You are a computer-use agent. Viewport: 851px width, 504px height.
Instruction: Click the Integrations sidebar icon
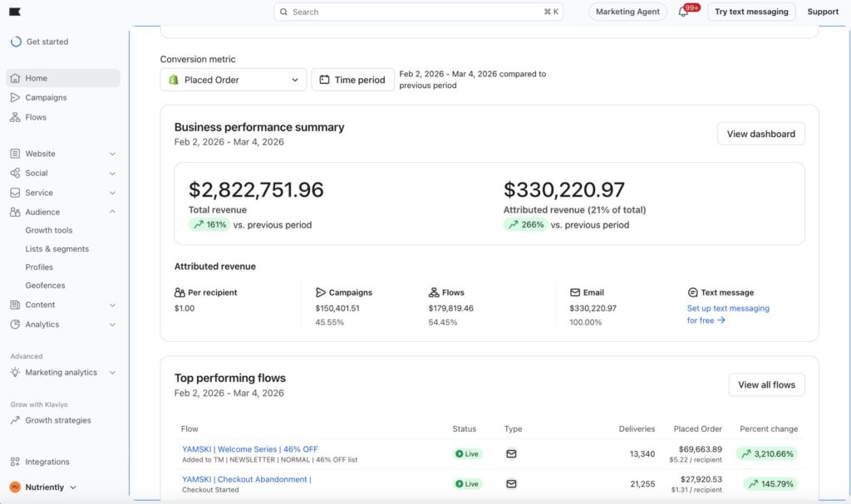[15, 462]
